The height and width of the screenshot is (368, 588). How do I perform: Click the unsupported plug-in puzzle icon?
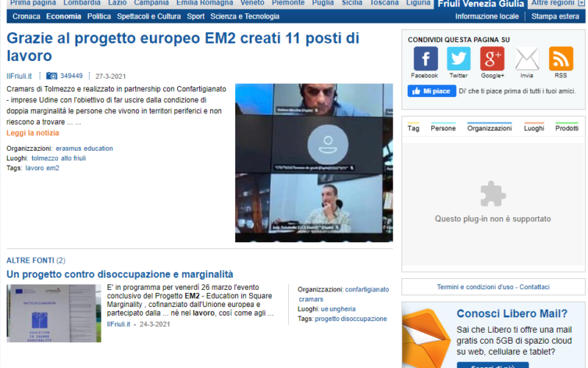tap(493, 194)
